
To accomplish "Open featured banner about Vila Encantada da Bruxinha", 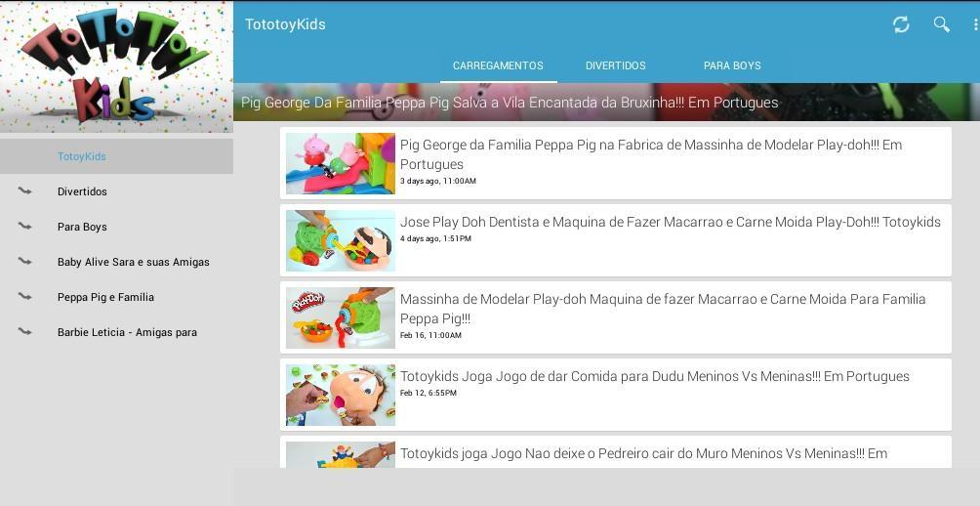I will (606, 102).
